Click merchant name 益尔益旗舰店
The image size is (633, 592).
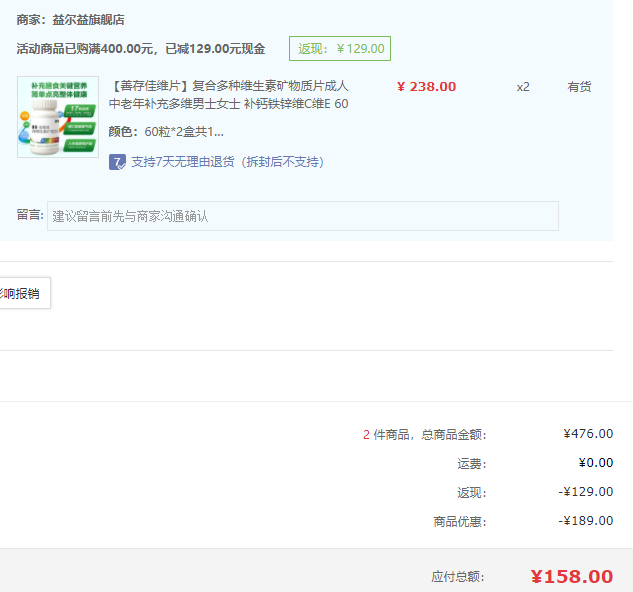click(88, 20)
